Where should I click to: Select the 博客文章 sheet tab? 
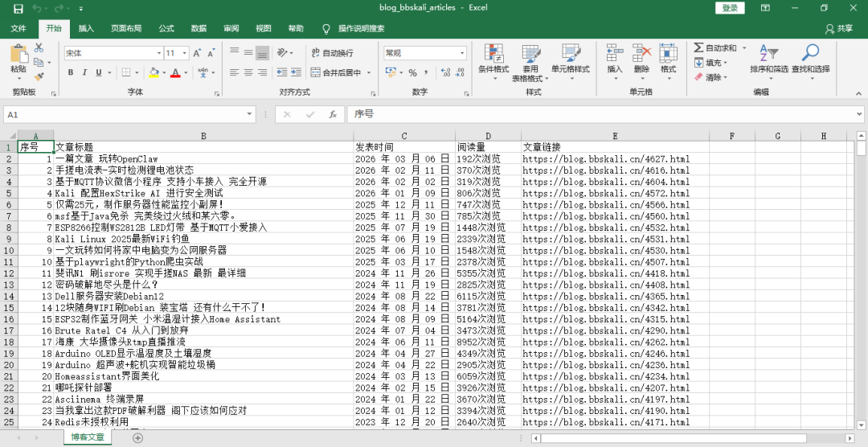click(87, 437)
